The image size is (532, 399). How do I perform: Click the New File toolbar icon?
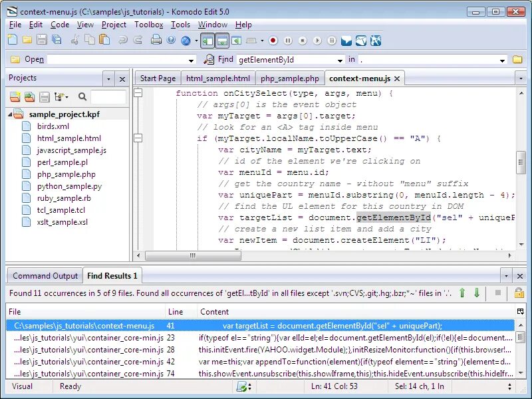click(x=13, y=40)
